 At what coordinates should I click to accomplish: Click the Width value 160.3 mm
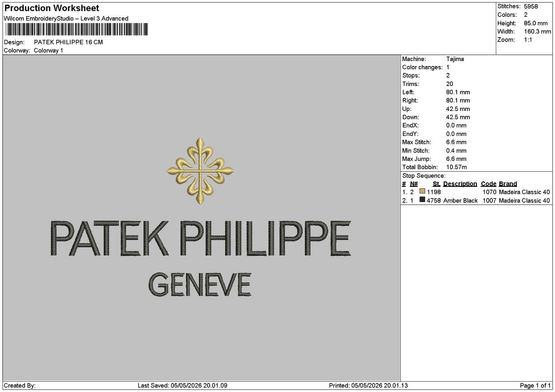click(537, 31)
